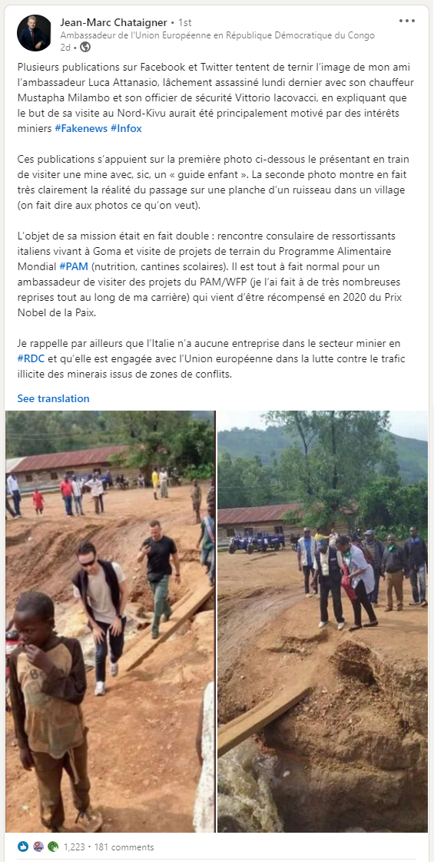Open the #RDC hashtag
Viewport: 434px width, 868px height.
coord(31,358)
